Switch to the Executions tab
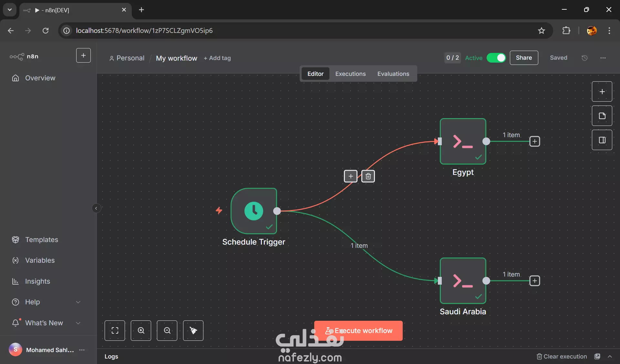 pyautogui.click(x=350, y=74)
